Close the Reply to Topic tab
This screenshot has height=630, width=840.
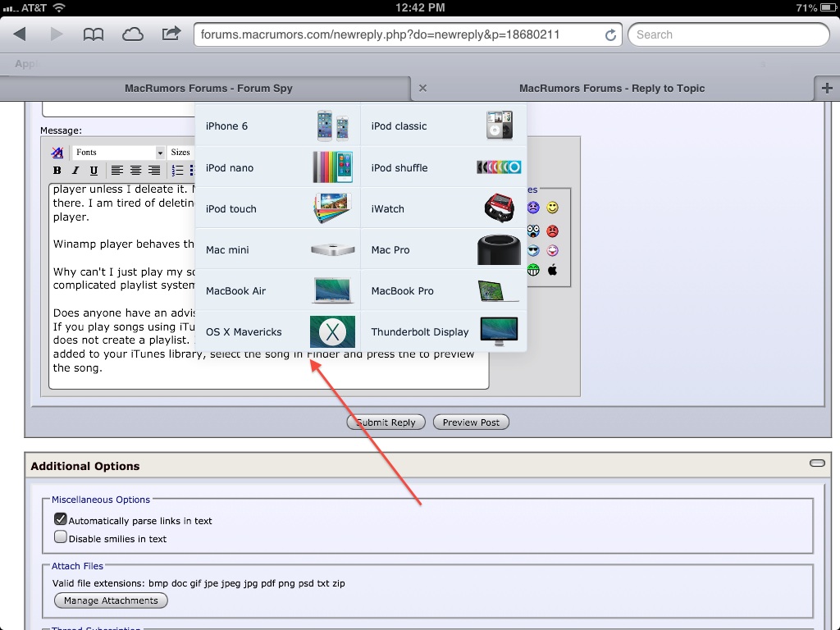click(x=422, y=88)
